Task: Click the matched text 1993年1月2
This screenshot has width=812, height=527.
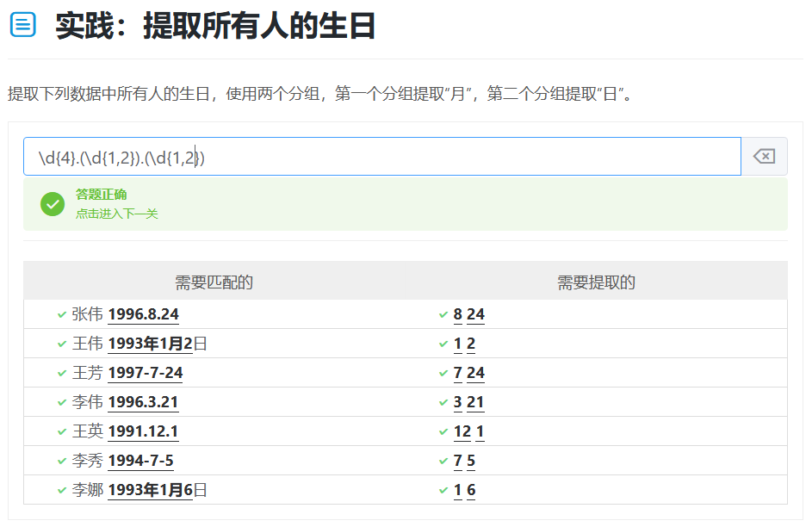Action: click(x=150, y=344)
